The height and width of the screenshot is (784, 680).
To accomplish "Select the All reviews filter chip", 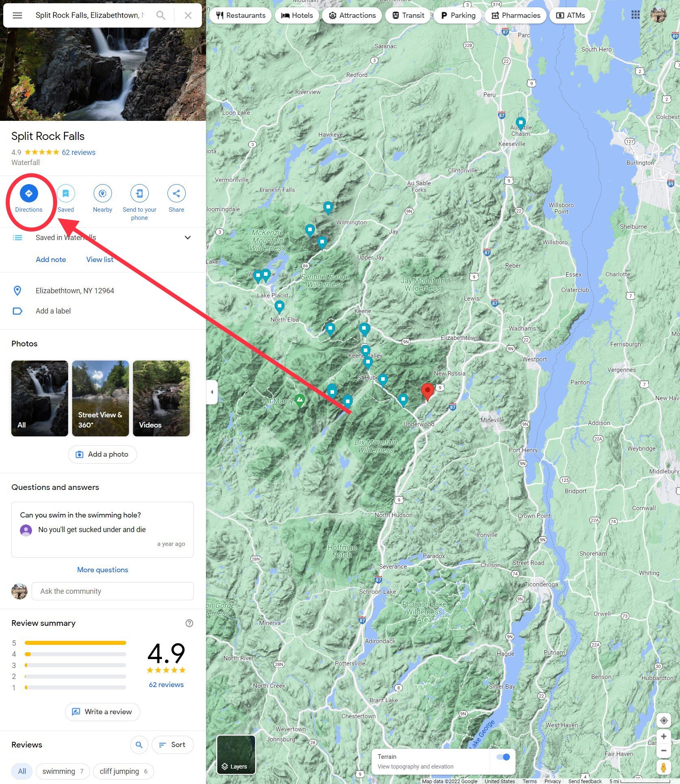I will (22, 771).
